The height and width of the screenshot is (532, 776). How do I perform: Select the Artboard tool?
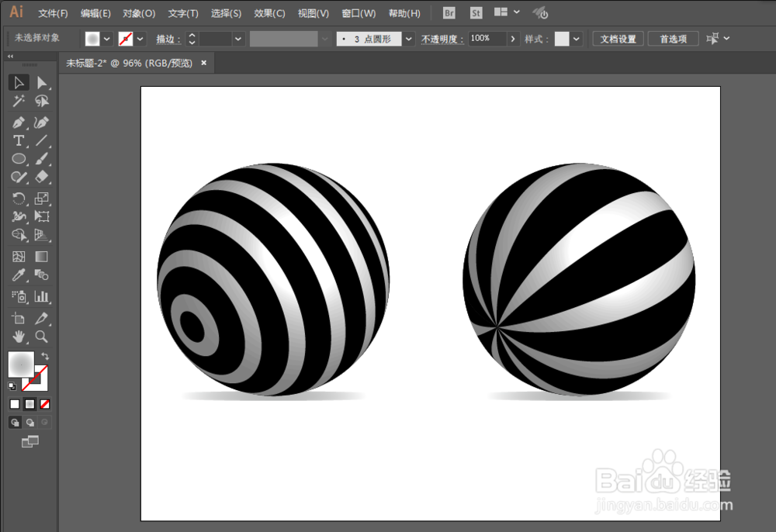coord(19,318)
